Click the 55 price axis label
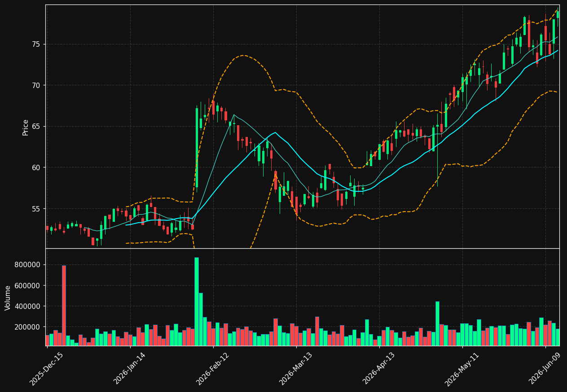This screenshot has width=567, height=392. [x=36, y=209]
